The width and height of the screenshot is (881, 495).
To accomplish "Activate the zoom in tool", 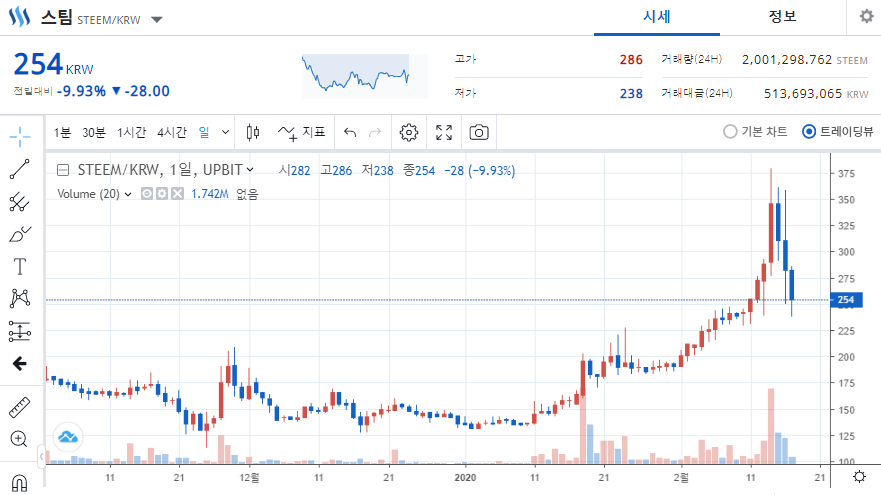I will (x=19, y=439).
